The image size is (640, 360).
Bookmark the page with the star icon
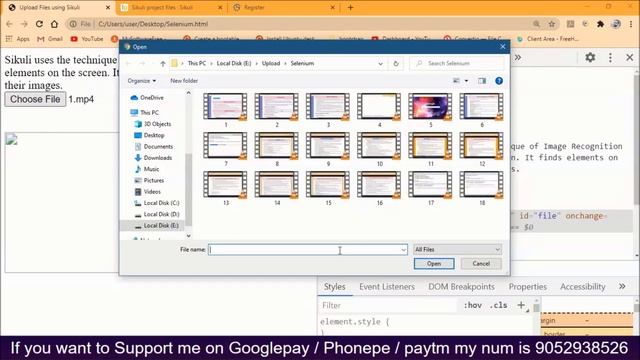pos(552,24)
